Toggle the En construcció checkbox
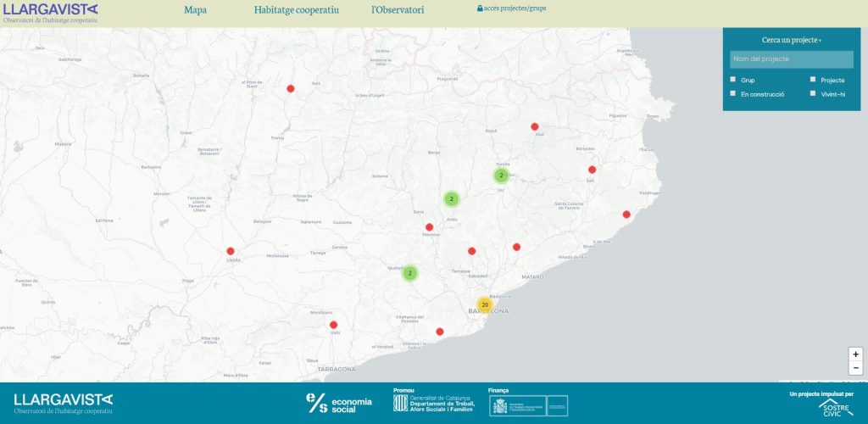 [x=733, y=93]
